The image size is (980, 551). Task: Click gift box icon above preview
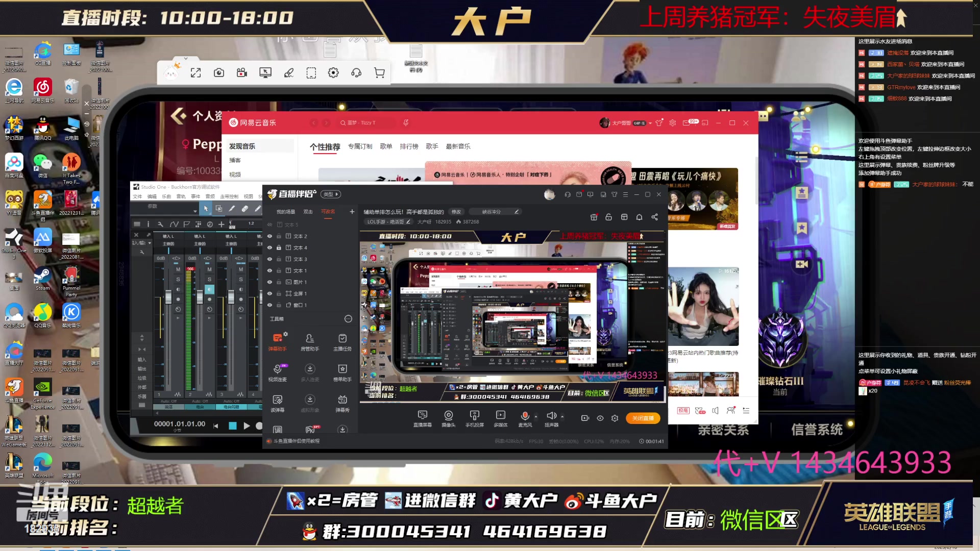(594, 217)
